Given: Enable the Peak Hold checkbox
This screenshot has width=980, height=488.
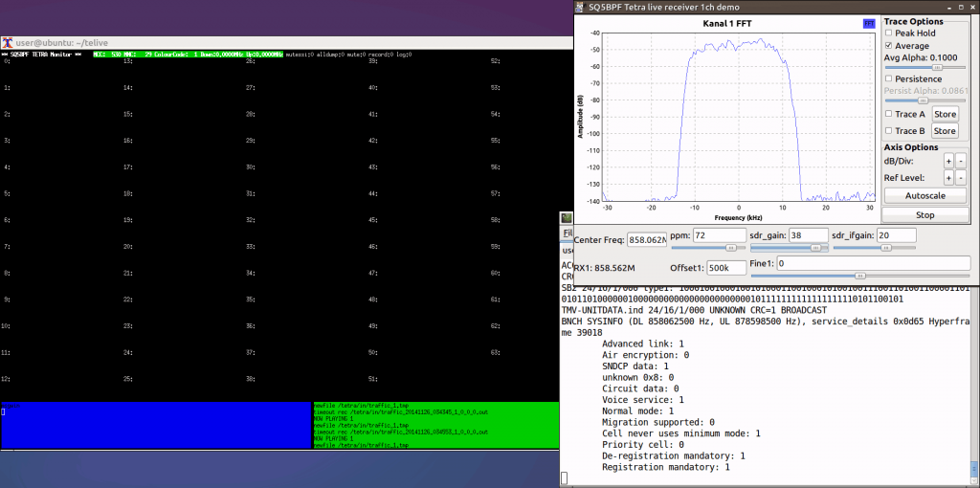Looking at the screenshot, I should (x=889, y=33).
